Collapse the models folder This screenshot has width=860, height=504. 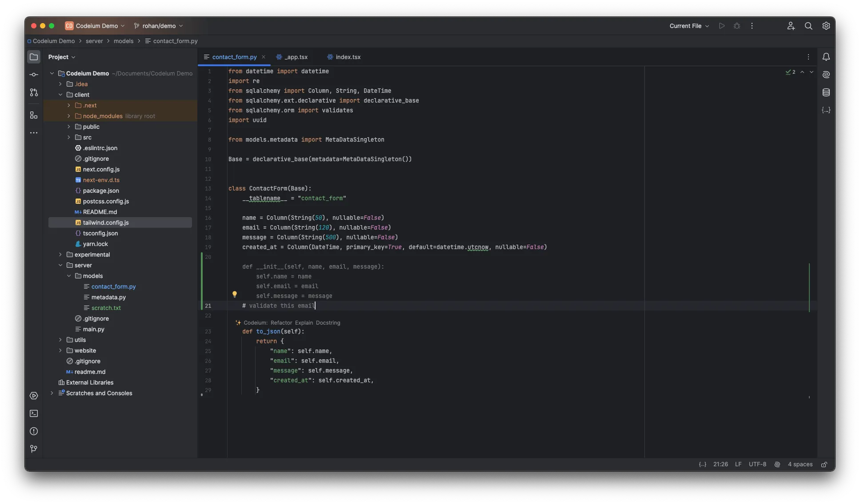[x=69, y=276]
